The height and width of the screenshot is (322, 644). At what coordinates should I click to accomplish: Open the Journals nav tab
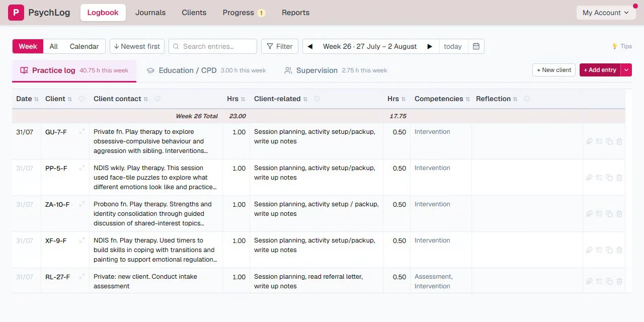(150, 13)
